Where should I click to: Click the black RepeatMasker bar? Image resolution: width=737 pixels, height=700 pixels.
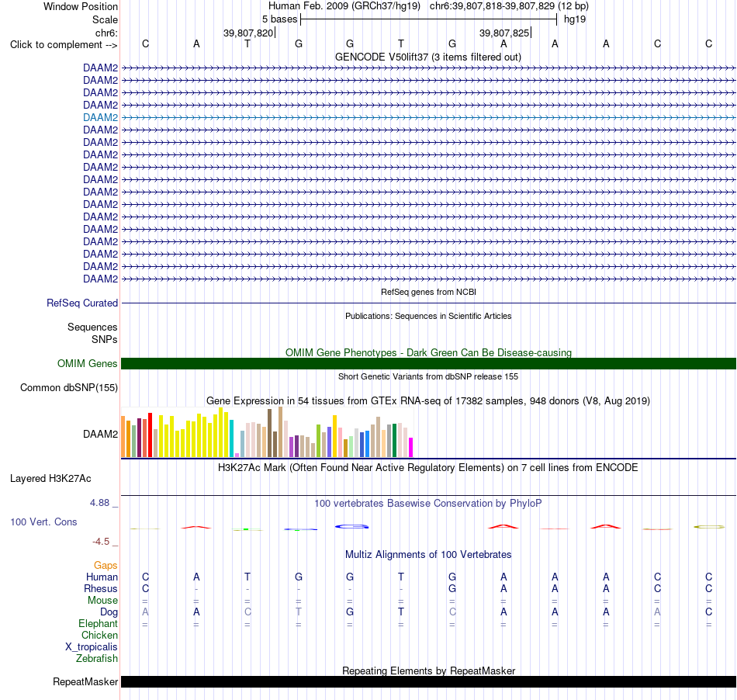point(428,681)
